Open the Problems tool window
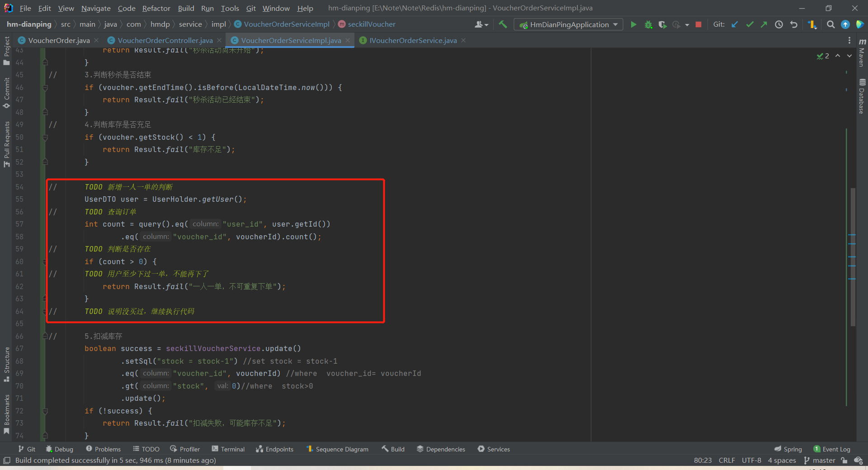 point(104,449)
